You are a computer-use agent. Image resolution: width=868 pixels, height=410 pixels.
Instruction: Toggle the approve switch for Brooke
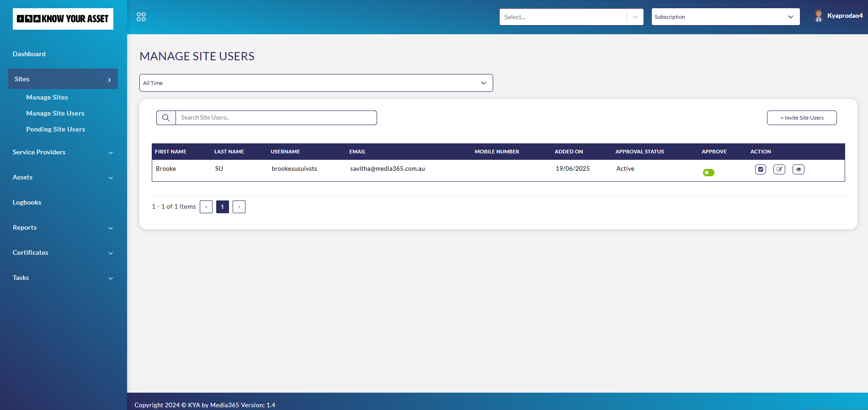[x=708, y=173]
